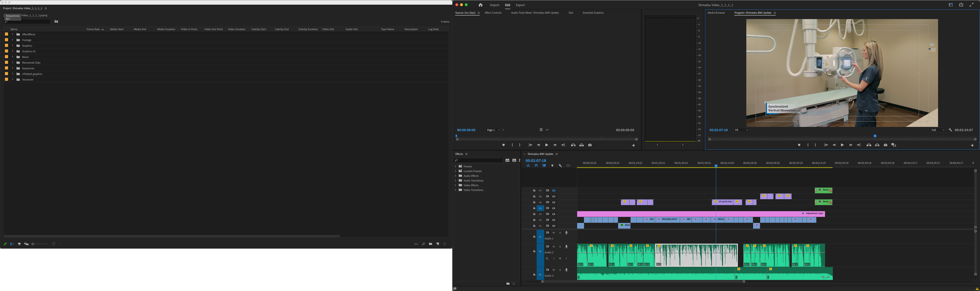The height and width of the screenshot is (291, 980).
Task: Click Step Forward in the Program monitor
Action: [851, 145]
